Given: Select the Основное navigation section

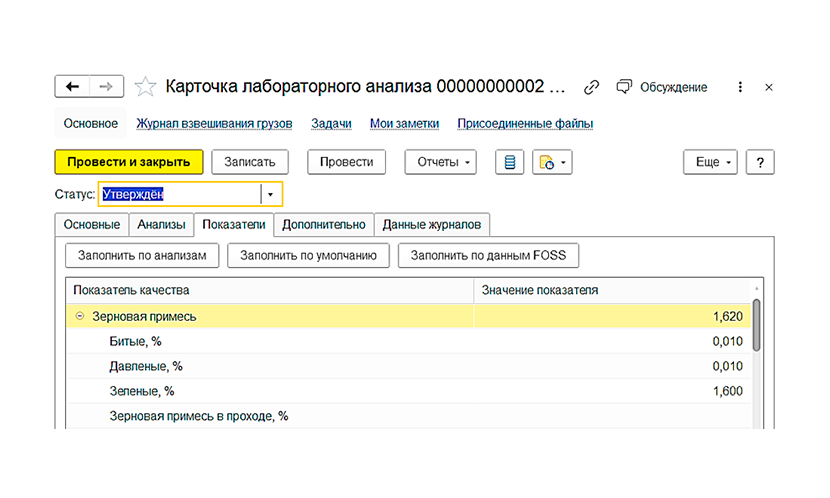Looking at the screenshot, I should pos(91,123).
